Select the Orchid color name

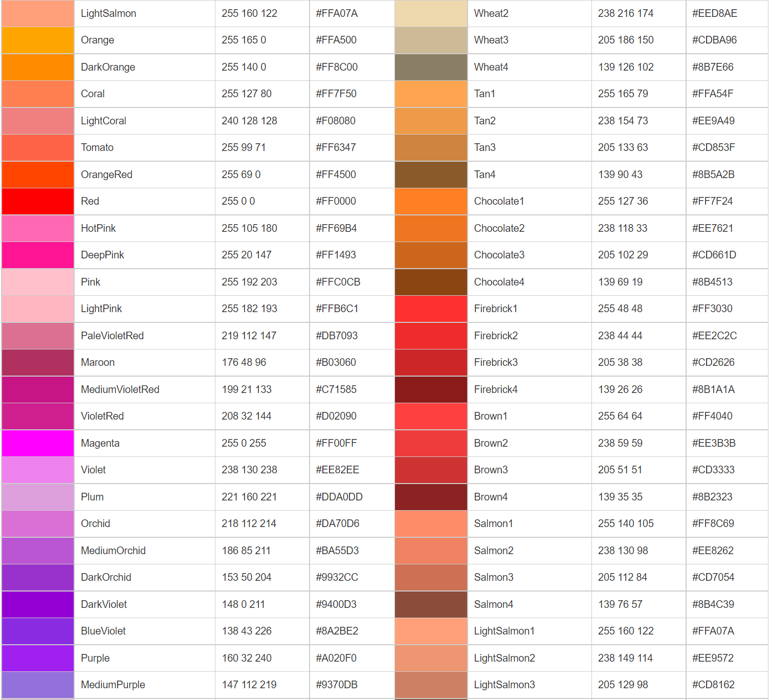click(95, 523)
